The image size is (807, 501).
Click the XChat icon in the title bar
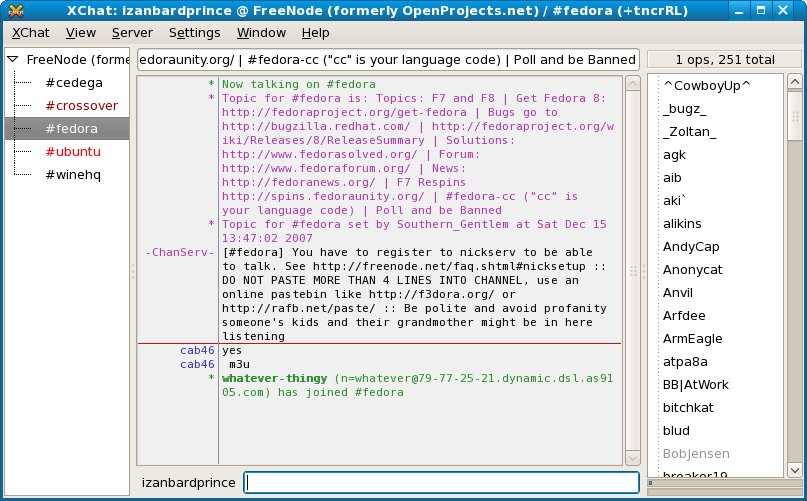[x=13, y=11]
